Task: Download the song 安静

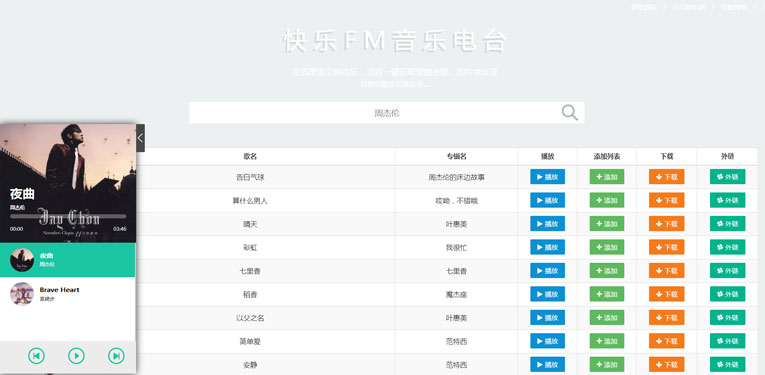Action: pos(666,364)
